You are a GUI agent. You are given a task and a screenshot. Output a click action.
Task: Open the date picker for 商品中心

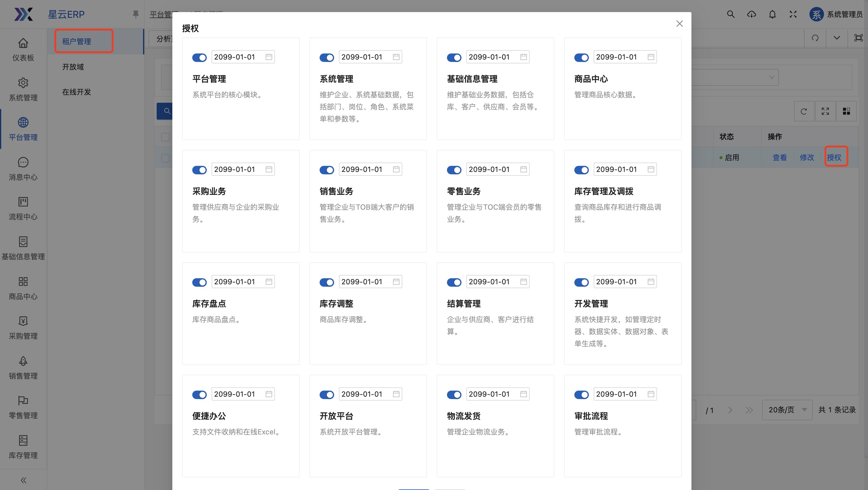[651, 57]
